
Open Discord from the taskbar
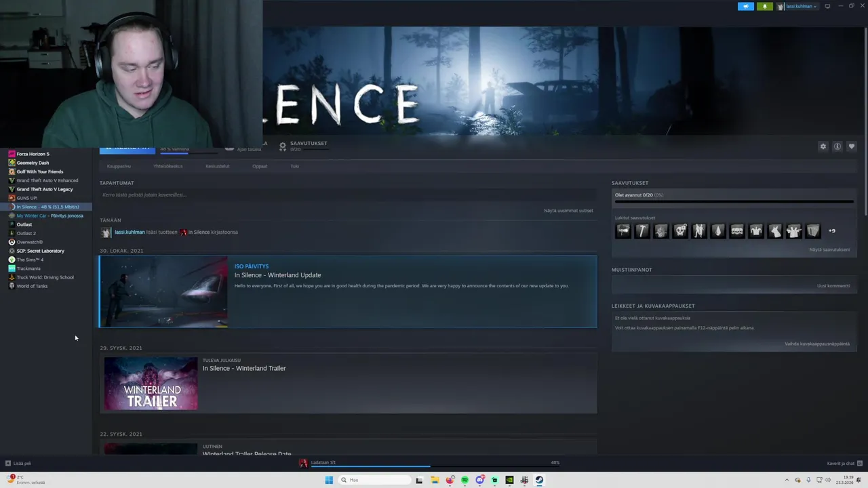click(479, 480)
